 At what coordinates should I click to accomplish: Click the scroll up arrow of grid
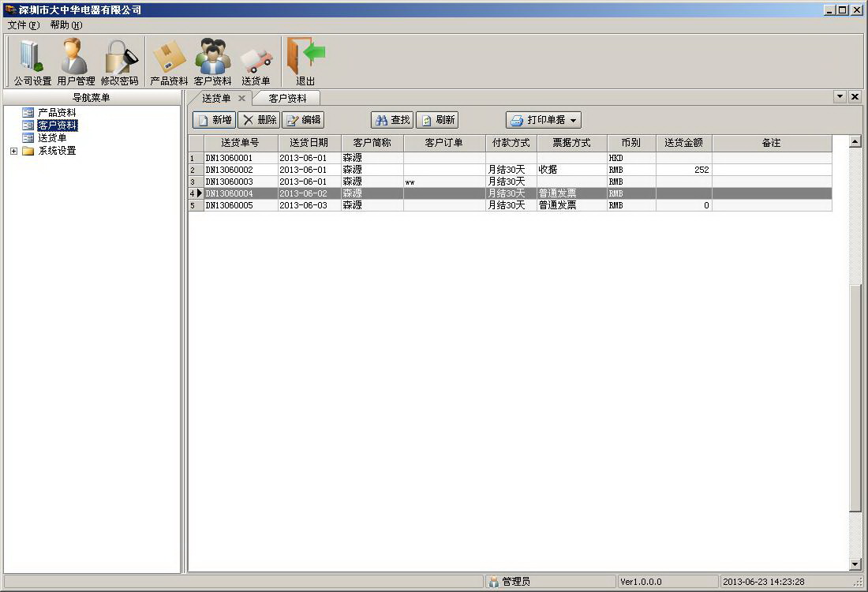855,141
